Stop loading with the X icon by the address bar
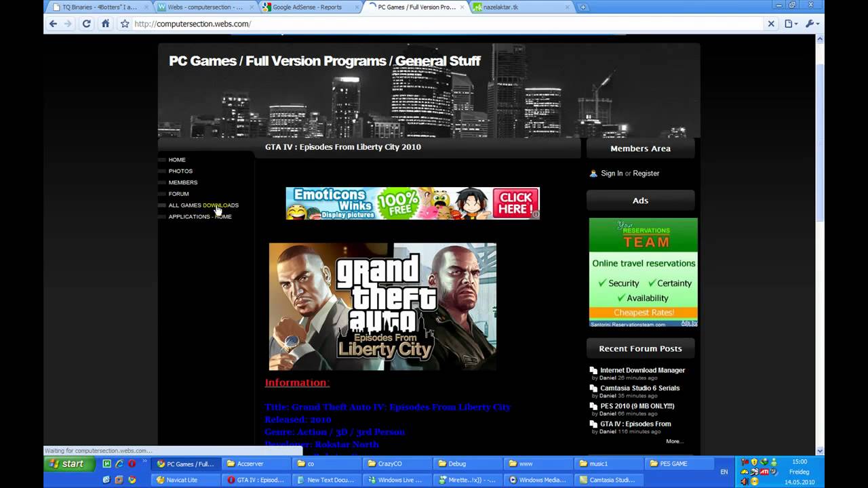 click(x=771, y=24)
